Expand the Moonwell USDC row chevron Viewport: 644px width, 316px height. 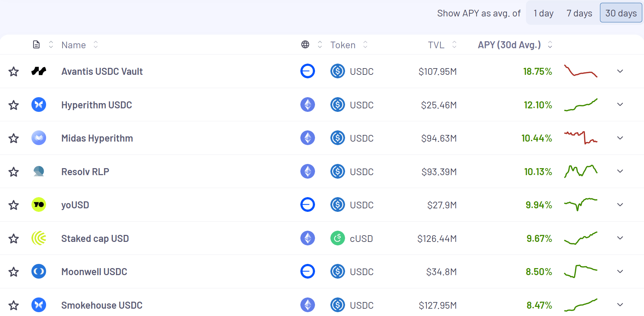pos(620,272)
